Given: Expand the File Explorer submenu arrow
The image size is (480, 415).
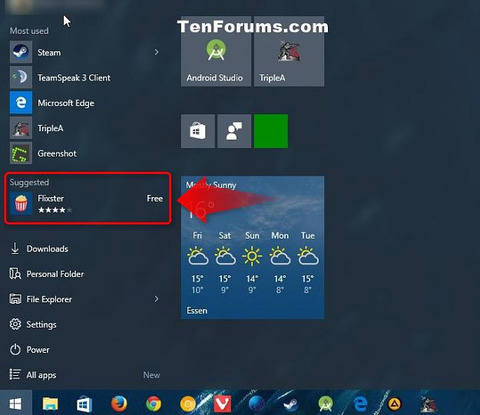Looking at the screenshot, I should click(x=156, y=299).
